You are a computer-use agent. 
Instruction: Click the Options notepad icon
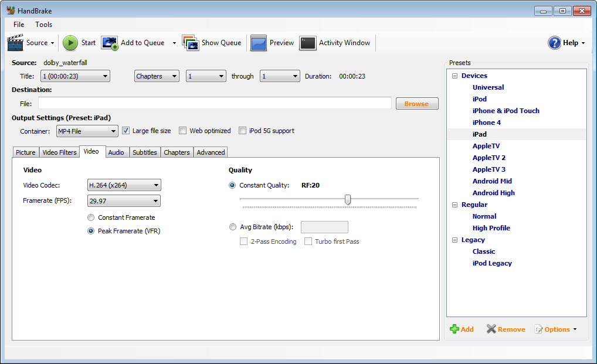tap(539, 329)
